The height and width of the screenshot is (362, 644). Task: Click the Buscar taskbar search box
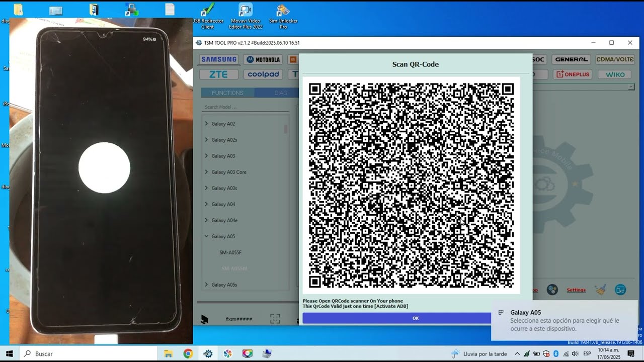click(89, 353)
